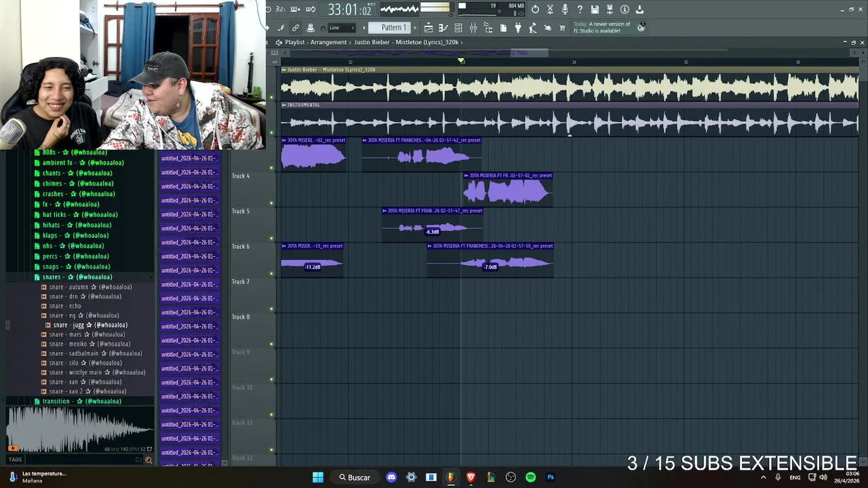Click the microphone one-click recording icon
The width and height of the screenshot is (868, 488).
pyautogui.click(x=564, y=9)
